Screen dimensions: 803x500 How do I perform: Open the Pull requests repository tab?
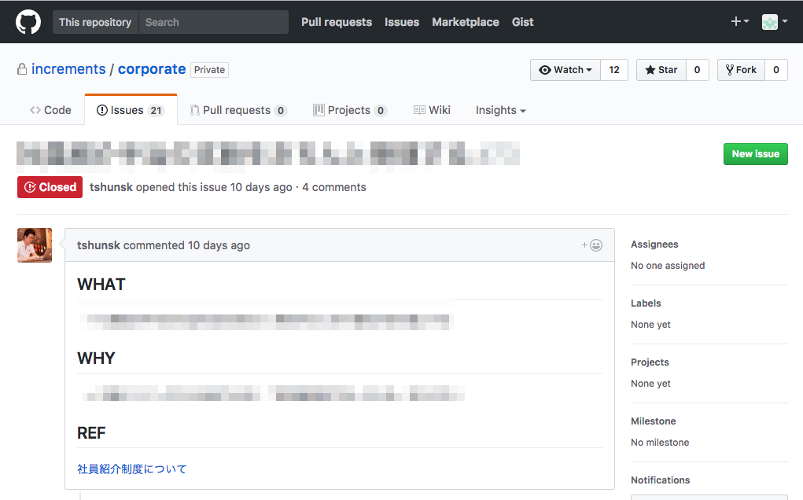pyautogui.click(x=238, y=110)
